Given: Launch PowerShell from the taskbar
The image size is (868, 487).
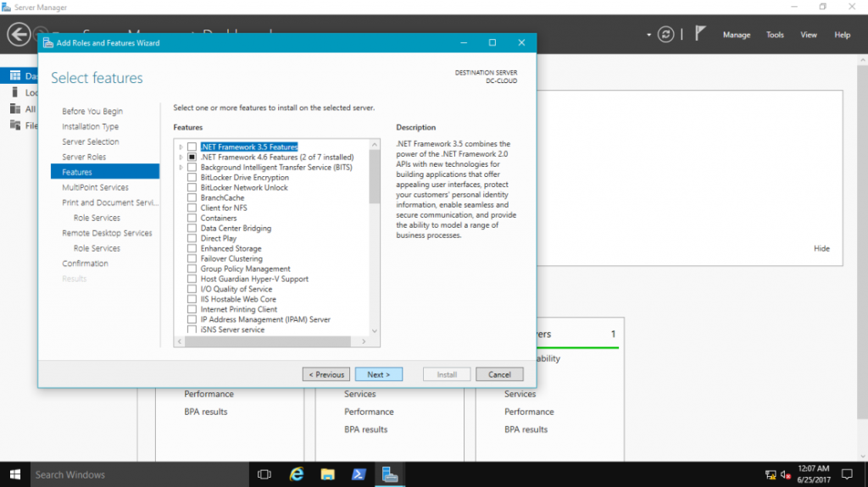Looking at the screenshot, I should pos(359,474).
